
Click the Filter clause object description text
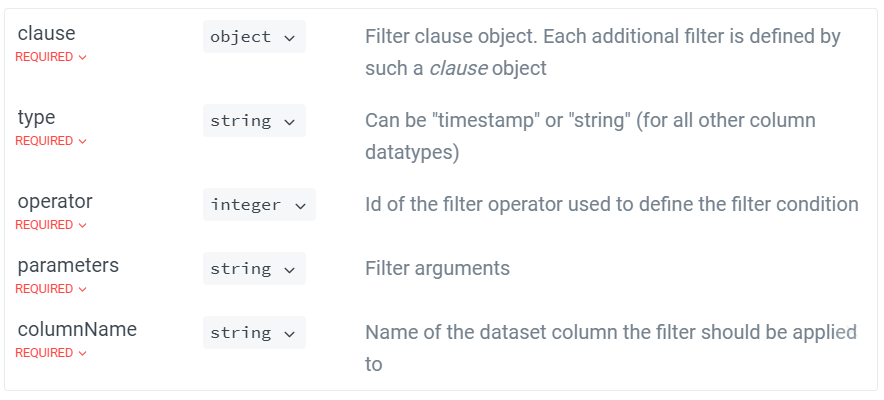point(603,52)
